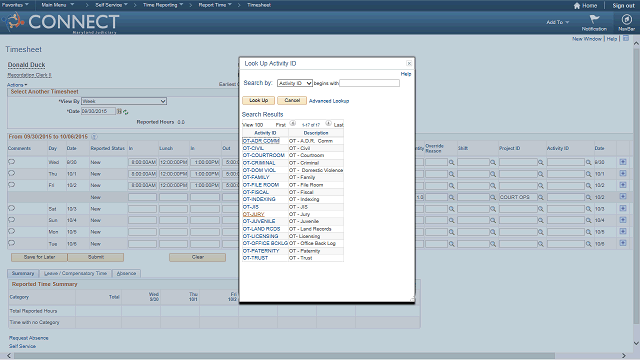
Task: Click the begins with search field
Action: 369,83
